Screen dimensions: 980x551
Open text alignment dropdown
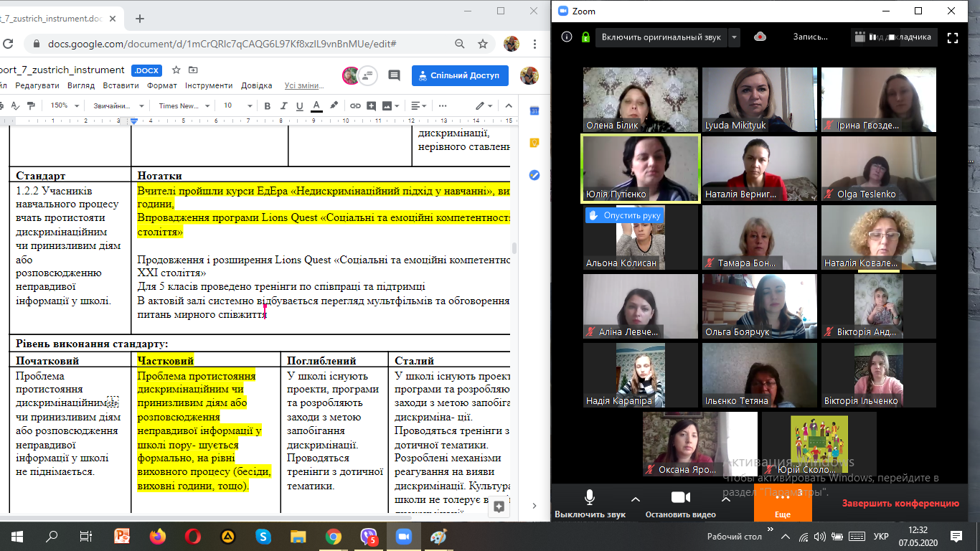[x=417, y=105]
